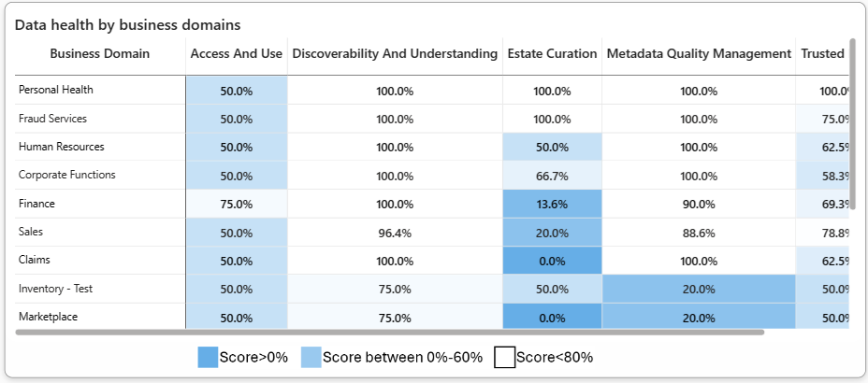Open the Human Resources domain
The width and height of the screenshot is (868, 383).
[x=62, y=148]
